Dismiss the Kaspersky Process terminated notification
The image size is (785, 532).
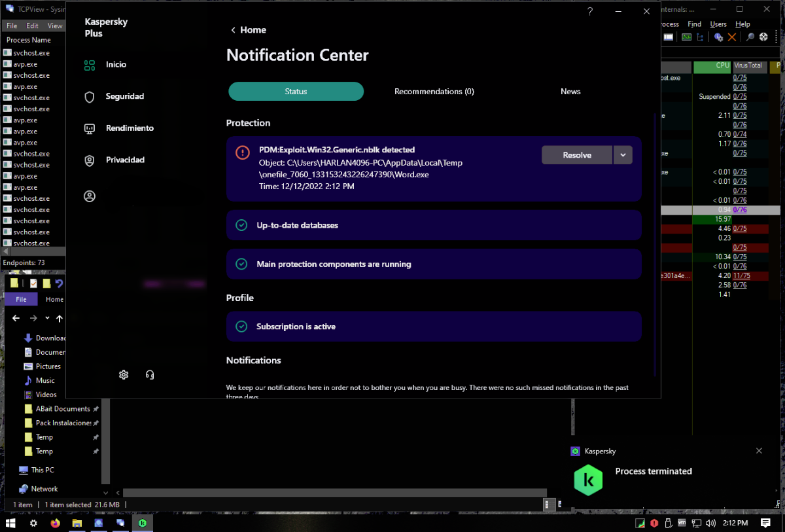click(759, 451)
